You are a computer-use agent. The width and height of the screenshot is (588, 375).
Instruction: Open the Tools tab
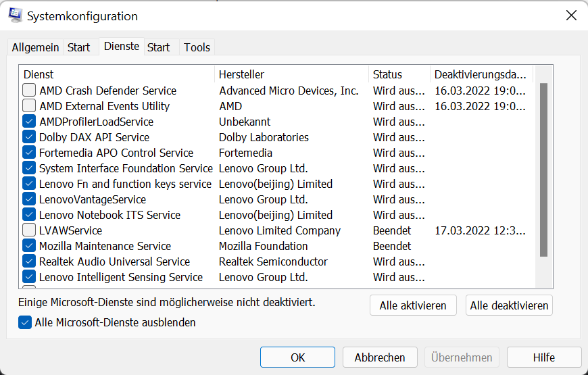197,47
